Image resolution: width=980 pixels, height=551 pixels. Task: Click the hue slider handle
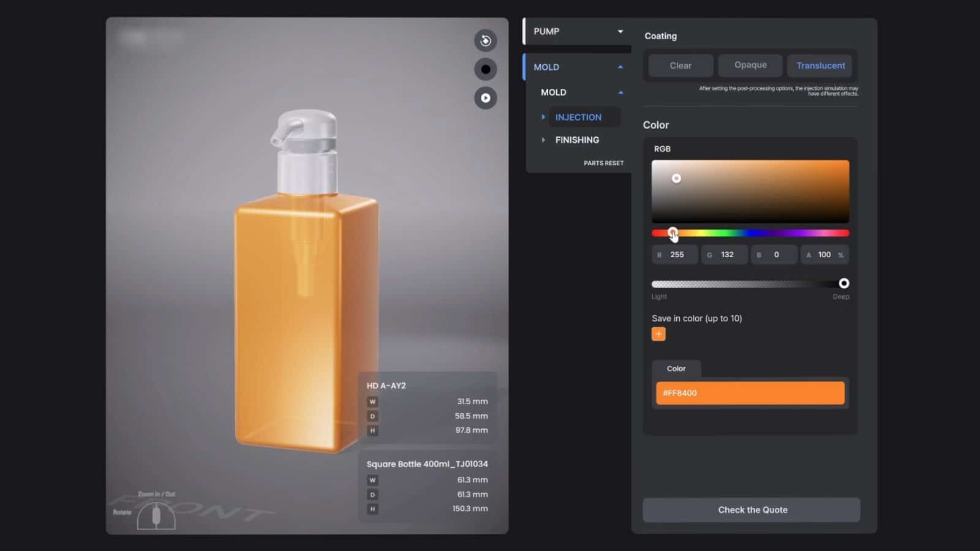673,232
